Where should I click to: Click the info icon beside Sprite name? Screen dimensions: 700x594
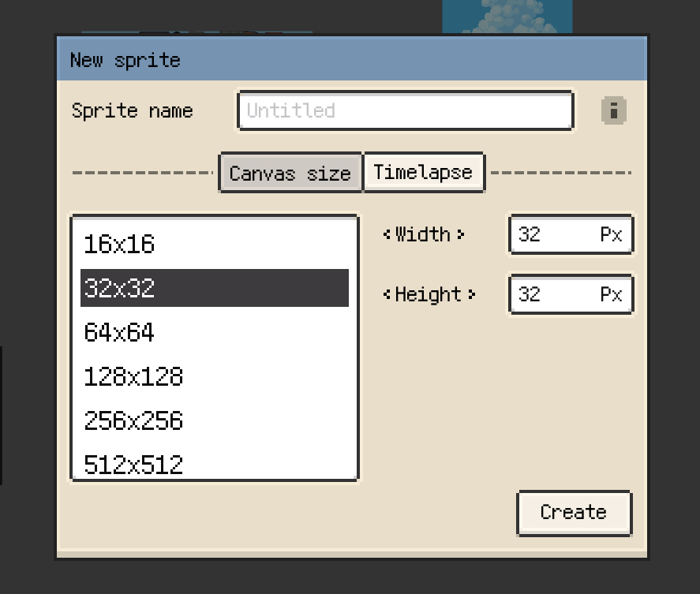pos(613,110)
